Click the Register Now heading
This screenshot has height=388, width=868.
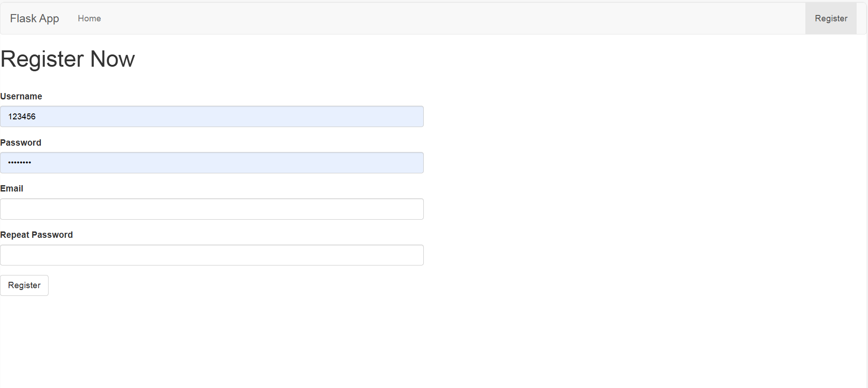[68, 59]
